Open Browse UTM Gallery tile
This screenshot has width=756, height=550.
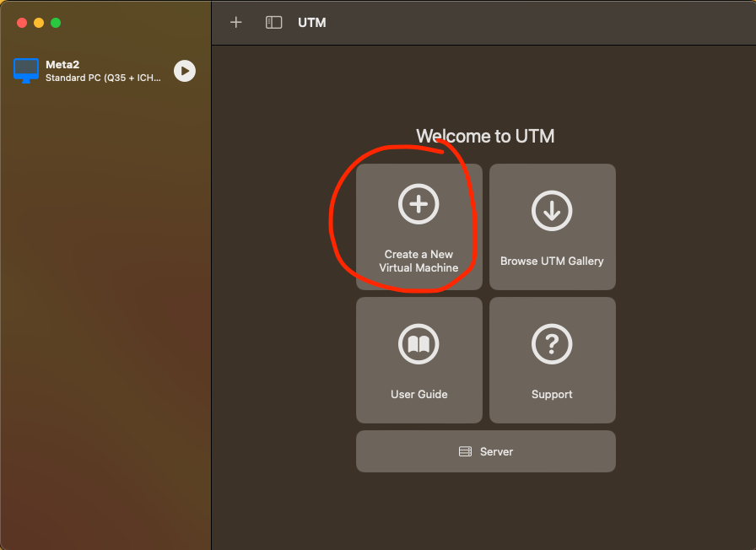tap(552, 227)
